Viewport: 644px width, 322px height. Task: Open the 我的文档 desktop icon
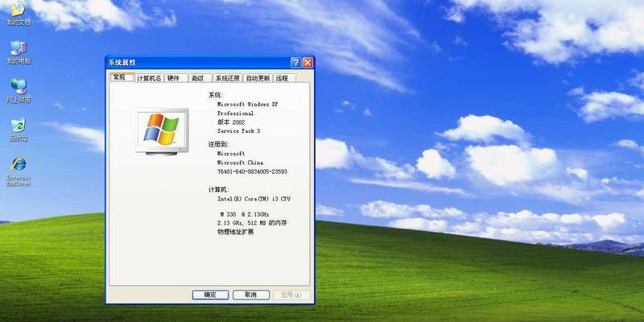pyautogui.click(x=19, y=13)
